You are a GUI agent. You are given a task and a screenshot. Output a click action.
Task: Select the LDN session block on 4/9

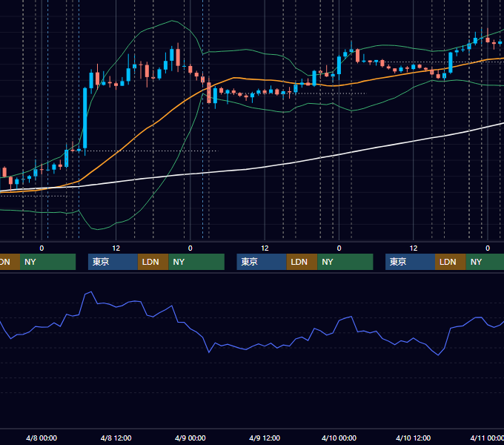pyautogui.click(x=302, y=262)
